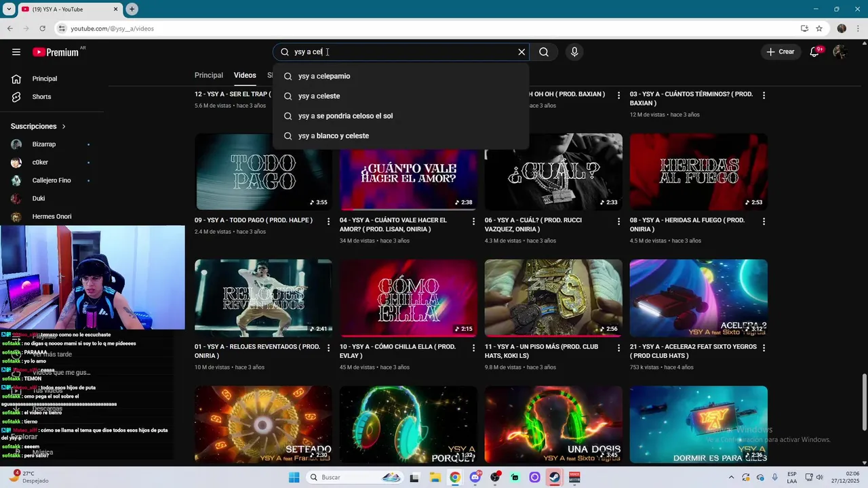Play the UNA DOSIS video thumbnail
Screen dimensions: 868x488
553,424
